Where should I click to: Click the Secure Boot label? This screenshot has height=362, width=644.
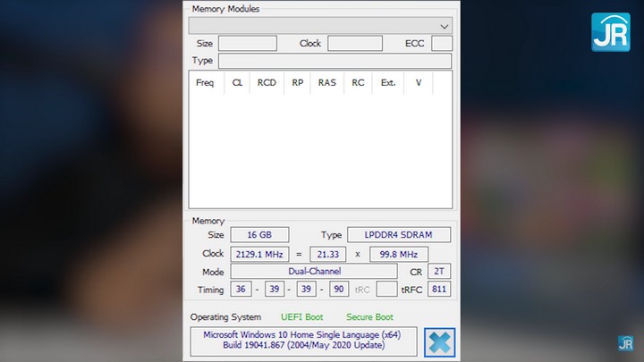[369, 316]
